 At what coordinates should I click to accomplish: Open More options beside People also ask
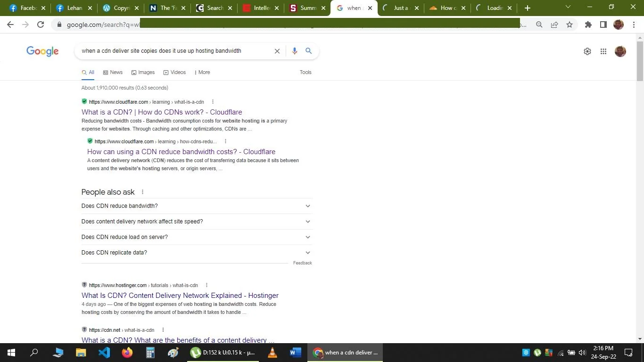click(x=142, y=192)
